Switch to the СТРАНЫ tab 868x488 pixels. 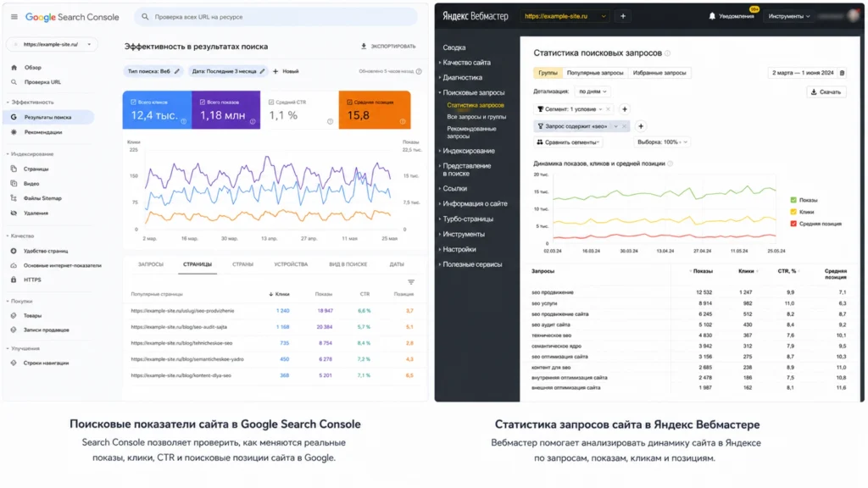pyautogui.click(x=242, y=264)
